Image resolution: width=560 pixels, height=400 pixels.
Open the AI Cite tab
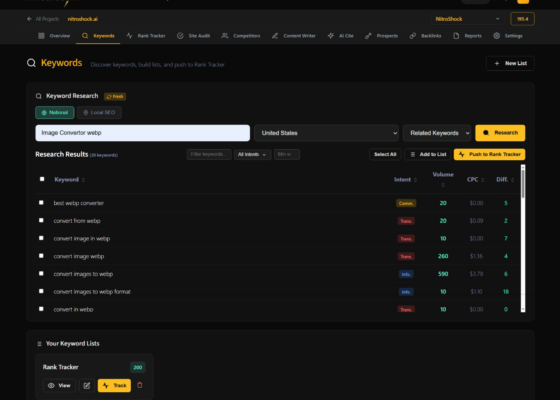340,36
